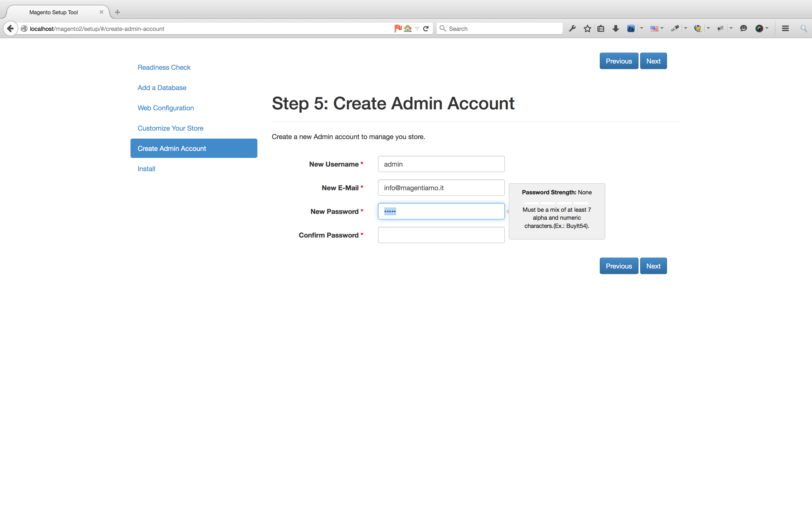812x507 pixels.
Task: Open the hamburger menu icon
Action: pos(785,28)
